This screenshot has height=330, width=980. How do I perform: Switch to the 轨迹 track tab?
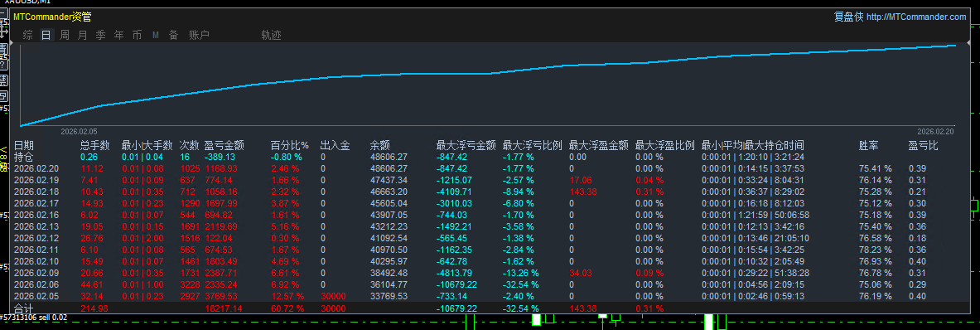pyautogui.click(x=271, y=36)
